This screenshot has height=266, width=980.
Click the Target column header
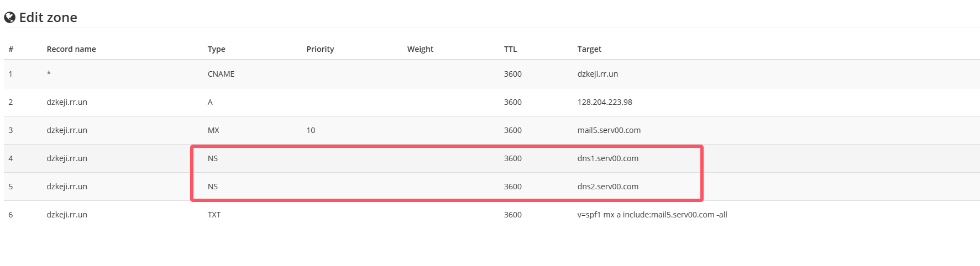coord(589,49)
